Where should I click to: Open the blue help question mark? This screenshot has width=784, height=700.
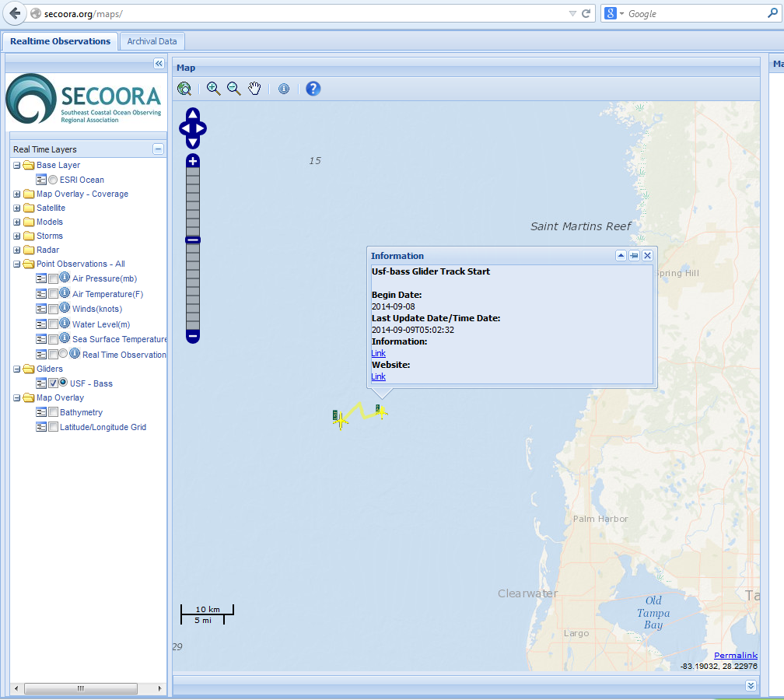pos(313,89)
